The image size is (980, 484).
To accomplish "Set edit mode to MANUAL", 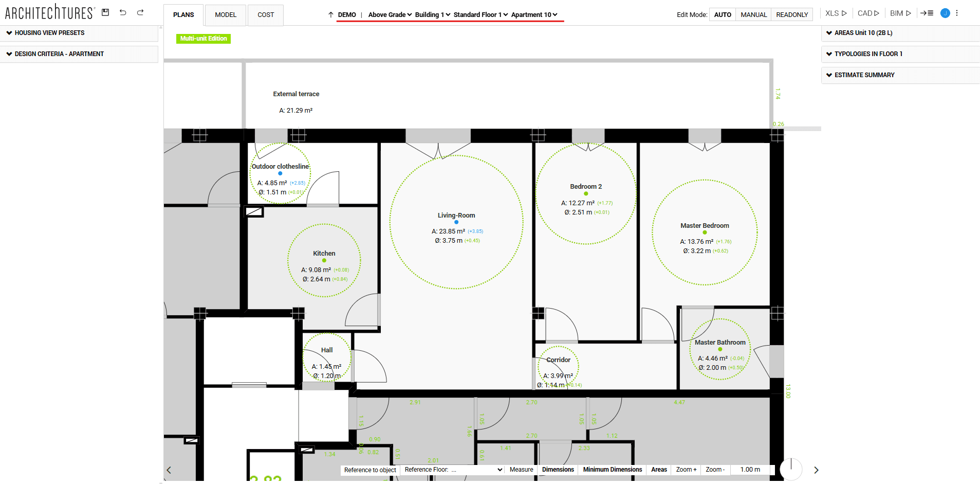I will (x=753, y=14).
